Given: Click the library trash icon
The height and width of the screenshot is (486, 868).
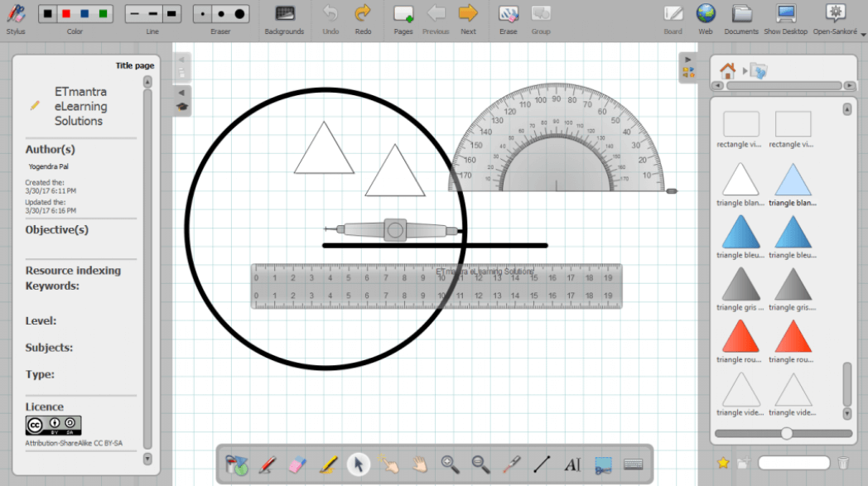Looking at the screenshot, I should coord(842,463).
